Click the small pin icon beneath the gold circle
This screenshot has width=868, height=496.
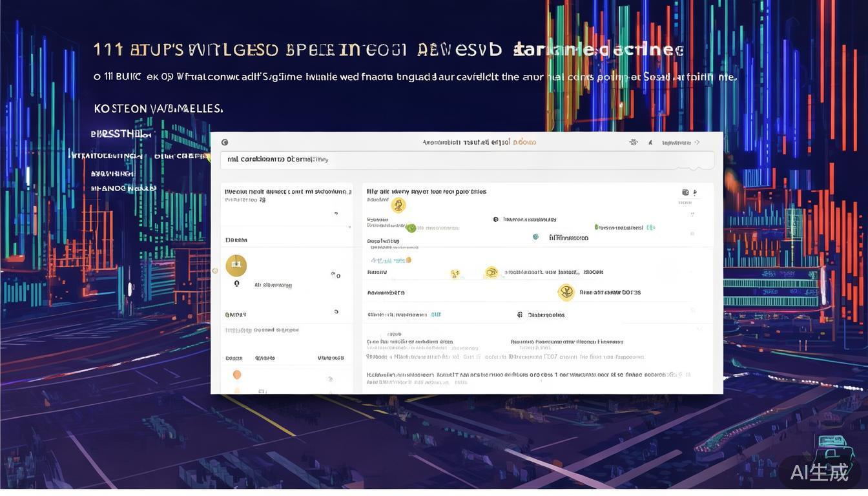point(237,284)
